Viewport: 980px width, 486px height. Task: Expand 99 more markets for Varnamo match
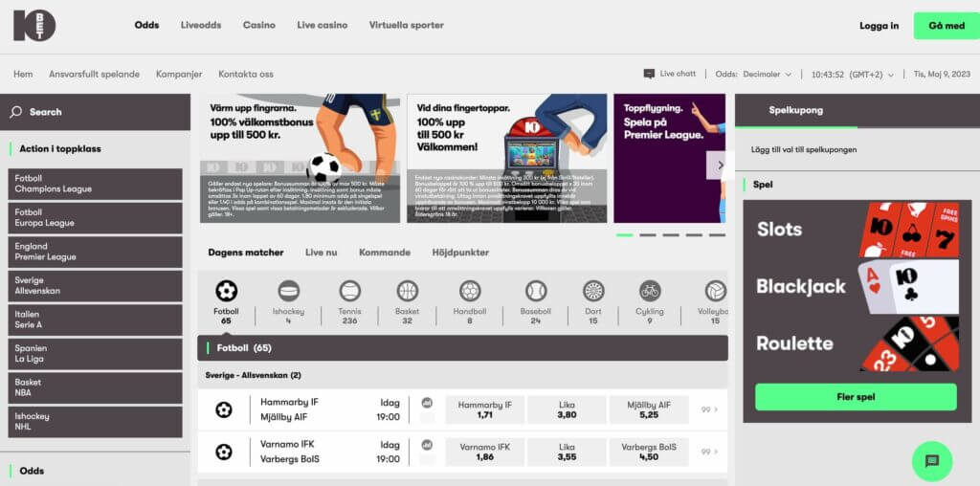(x=709, y=452)
